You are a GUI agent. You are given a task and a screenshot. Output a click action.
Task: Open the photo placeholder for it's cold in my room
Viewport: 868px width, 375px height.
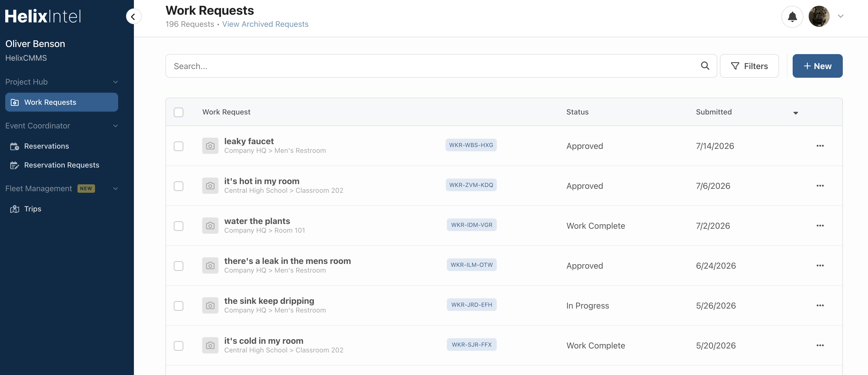pyautogui.click(x=210, y=345)
